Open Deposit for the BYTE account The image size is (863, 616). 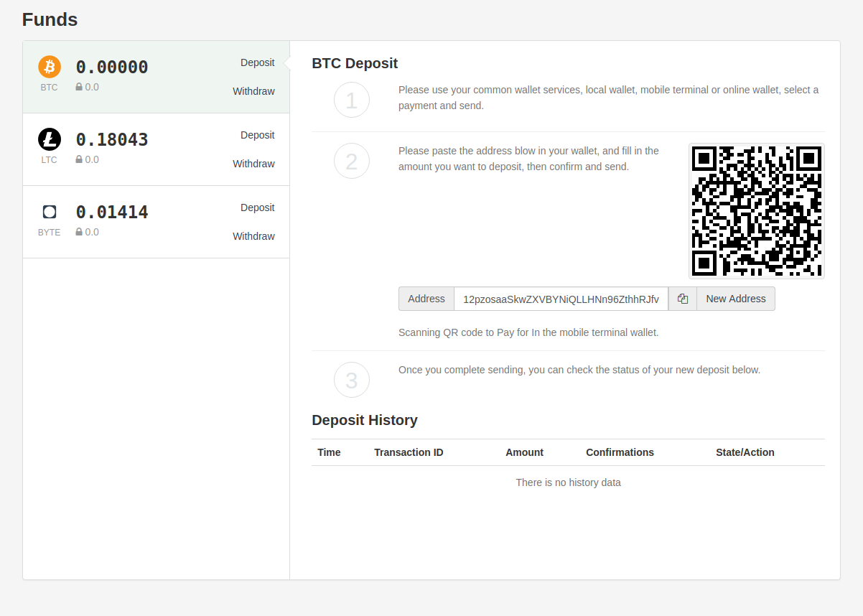pos(258,207)
